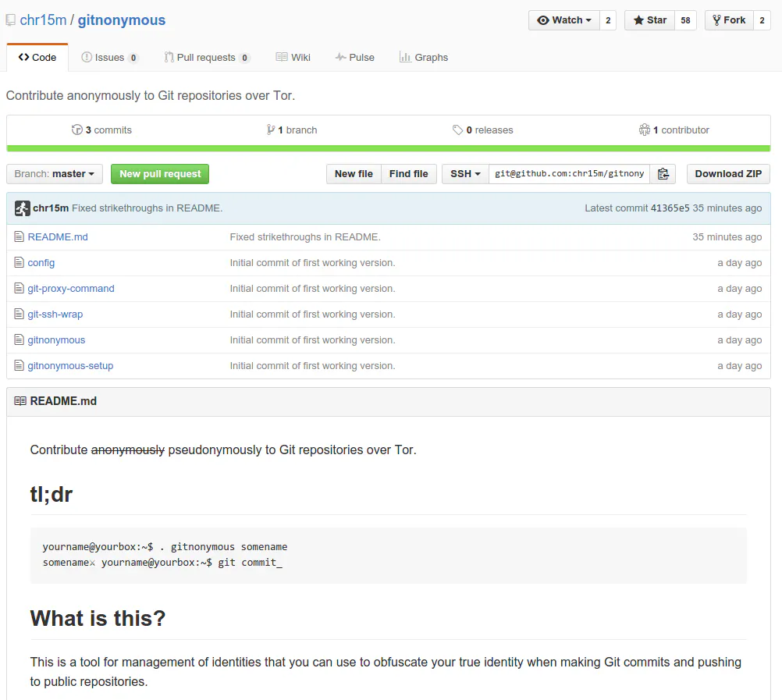
Task: Click the Pull requests count badge 0
Action: pos(244,58)
